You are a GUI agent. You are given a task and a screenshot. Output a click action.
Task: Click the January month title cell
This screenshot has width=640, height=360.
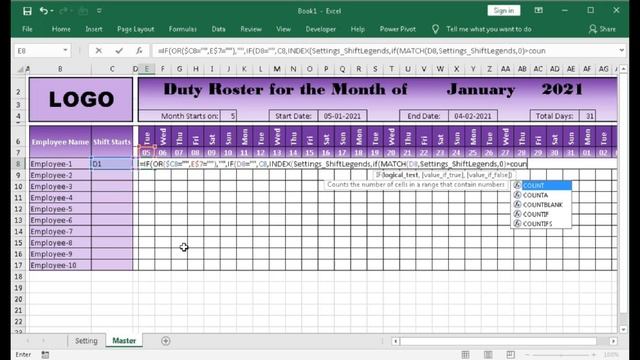[480, 89]
